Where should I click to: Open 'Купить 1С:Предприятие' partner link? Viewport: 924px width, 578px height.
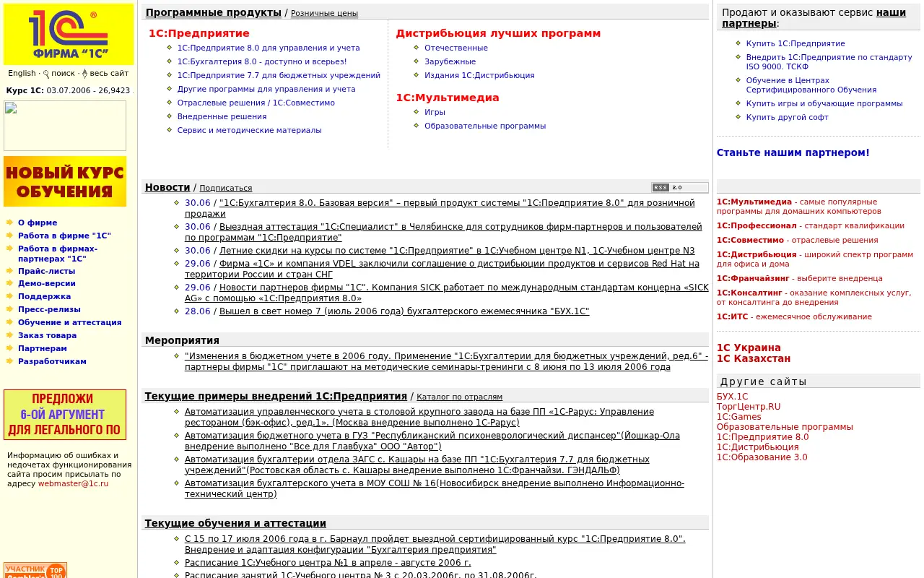pyautogui.click(x=796, y=43)
